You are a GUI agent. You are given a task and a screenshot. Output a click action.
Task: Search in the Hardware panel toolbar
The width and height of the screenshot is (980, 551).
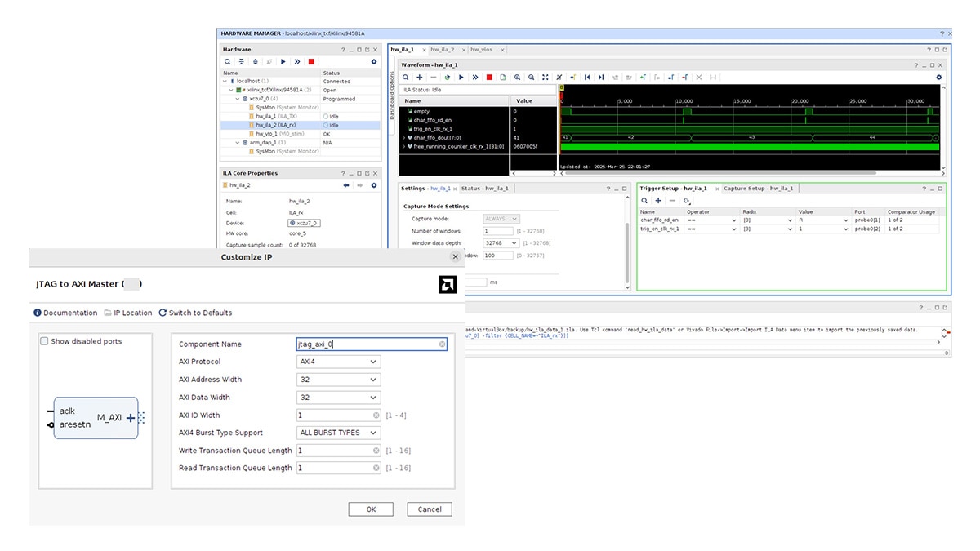click(228, 61)
